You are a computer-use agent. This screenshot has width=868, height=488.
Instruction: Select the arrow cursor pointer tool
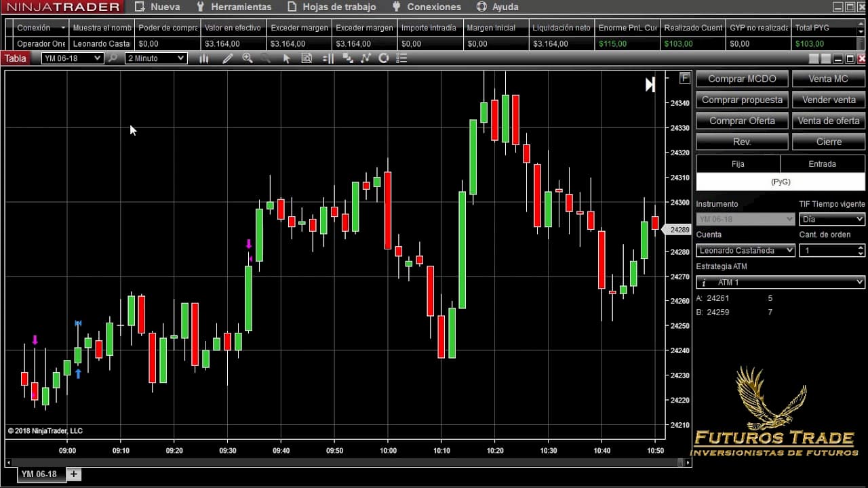click(286, 58)
